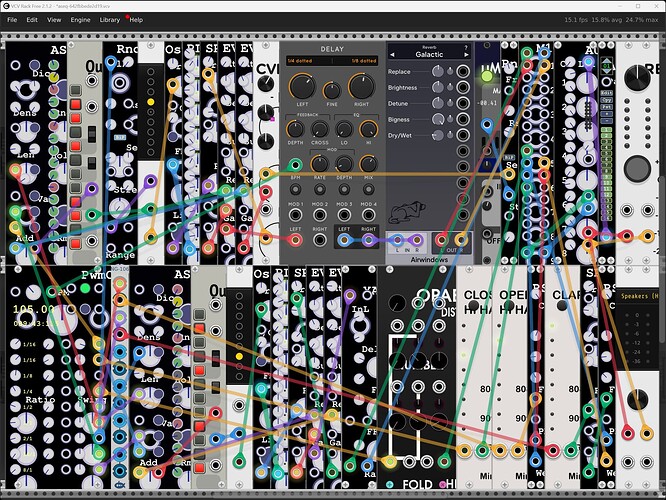Adjust the Airwindows Brightness knob
This screenshot has height=500, width=666.
coord(437,88)
